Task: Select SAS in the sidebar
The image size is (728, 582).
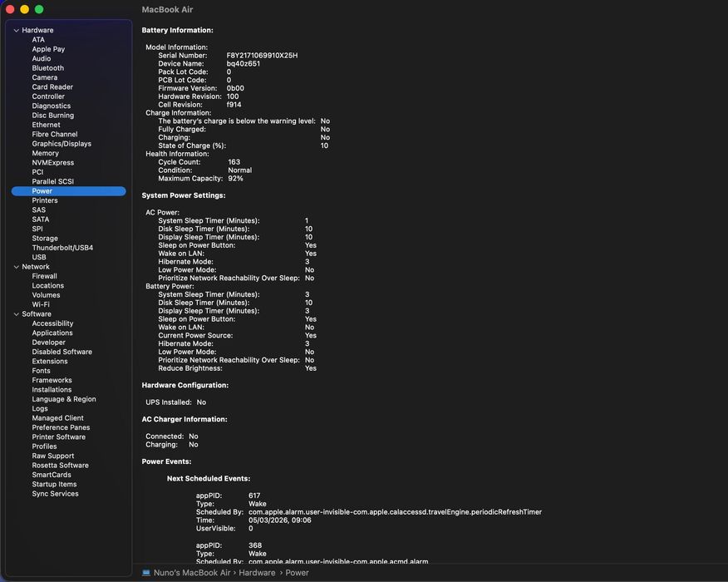Action: click(x=38, y=210)
